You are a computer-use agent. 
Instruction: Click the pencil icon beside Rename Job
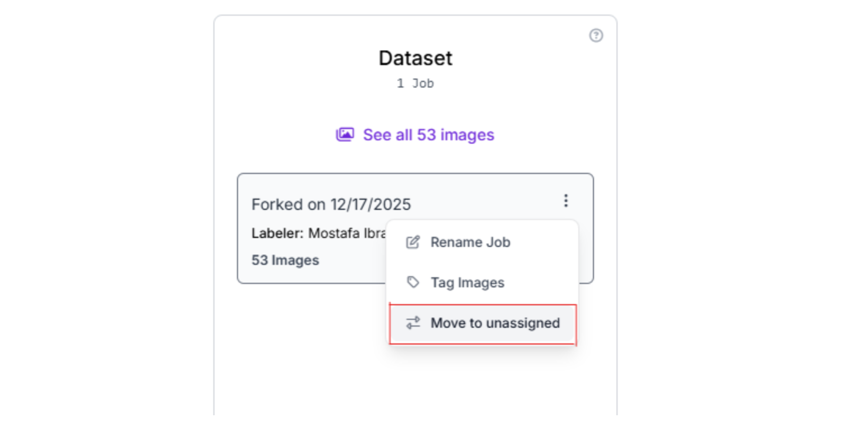pyautogui.click(x=413, y=242)
